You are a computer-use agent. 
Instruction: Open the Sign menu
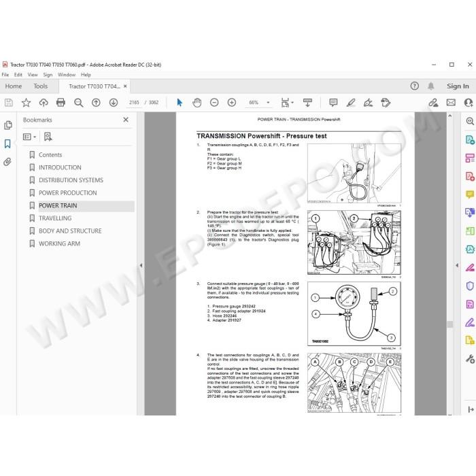click(x=48, y=75)
